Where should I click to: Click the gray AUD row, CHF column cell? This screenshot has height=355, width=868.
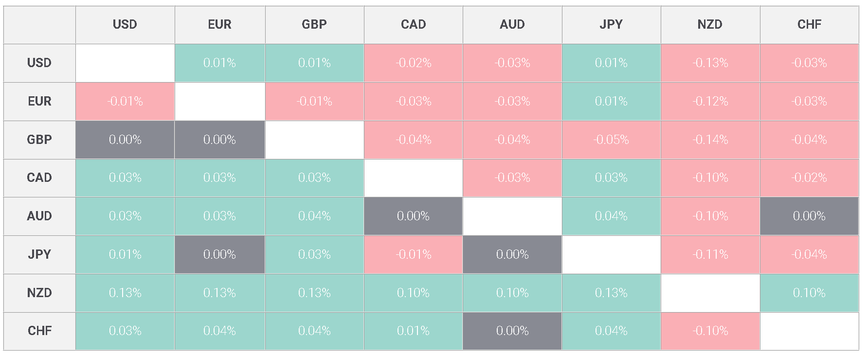(x=809, y=216)
